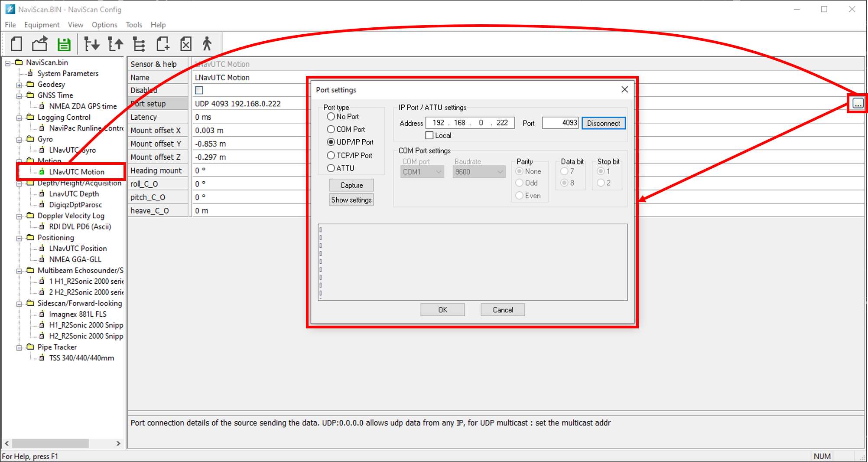
Task: Click the tree down-arrow toolbar icon
Action: 92,44
